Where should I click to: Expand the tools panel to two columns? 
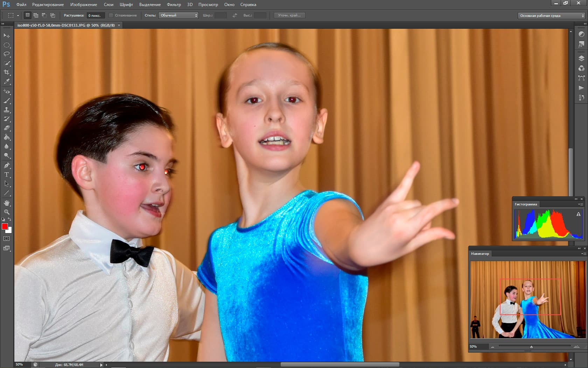pyautogui.click(x=3, y=24)
